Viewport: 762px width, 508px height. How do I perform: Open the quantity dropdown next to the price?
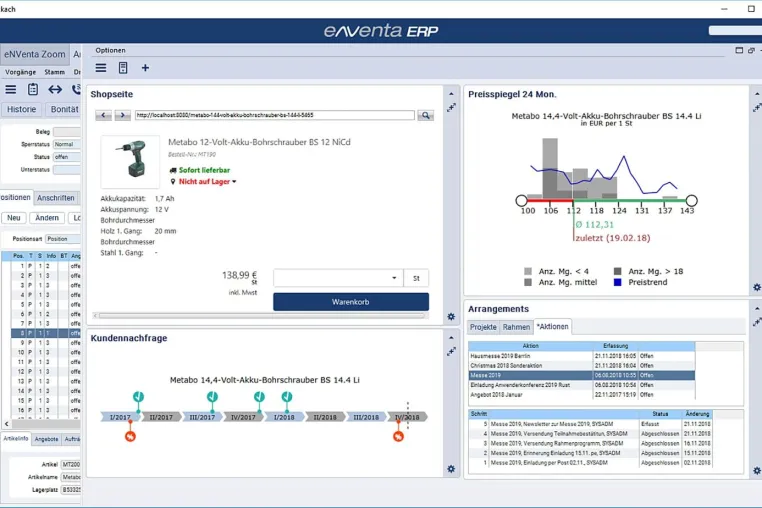(x=394, y=278)
